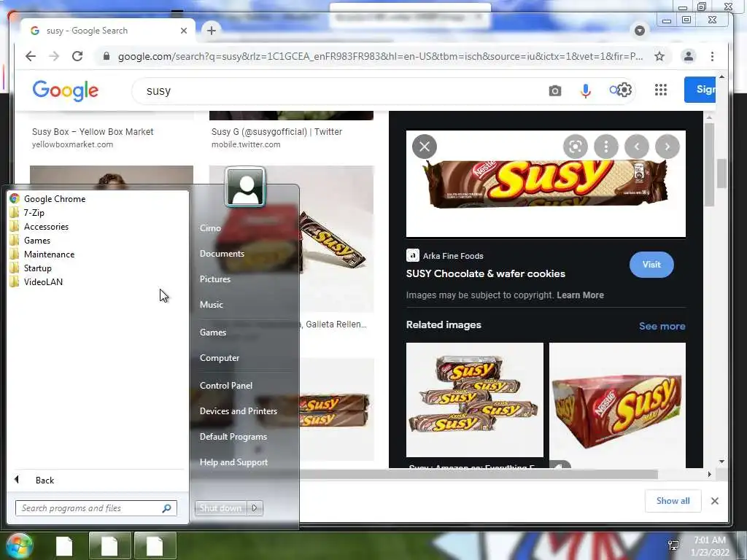This screenshot has height=560, width=747.
Task: Search by image using camera icon
Action: [555, 90]
